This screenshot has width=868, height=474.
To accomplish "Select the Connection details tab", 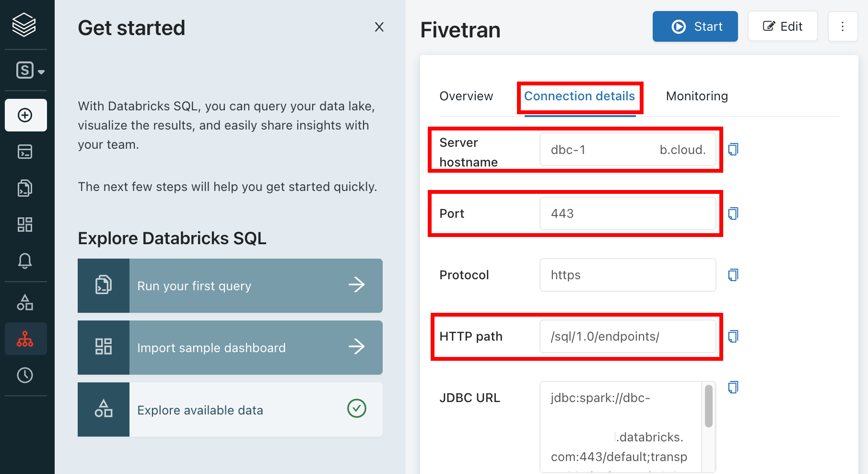I will tap(579, 96).
